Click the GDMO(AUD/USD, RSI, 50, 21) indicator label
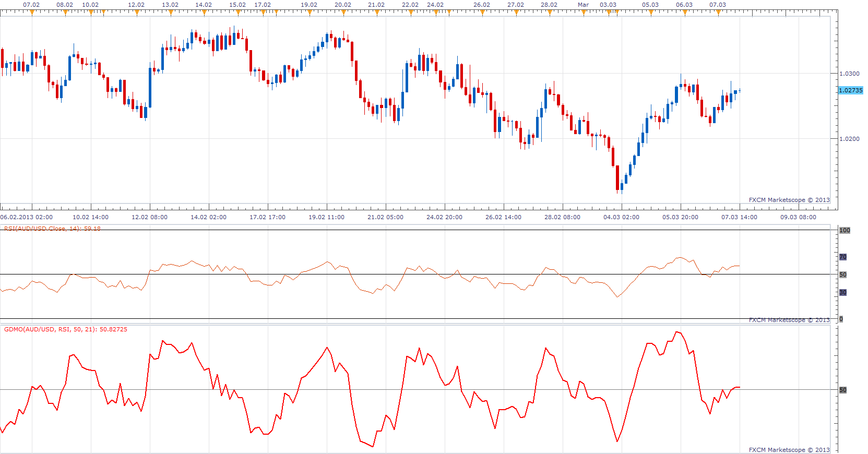The height and width of the screenshot is (454, 868). point(66,329)
